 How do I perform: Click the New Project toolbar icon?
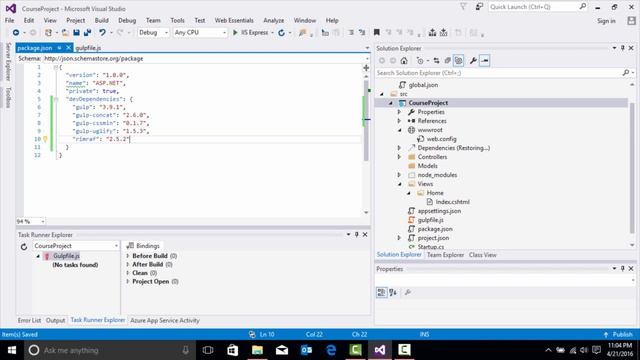(49, 33)
